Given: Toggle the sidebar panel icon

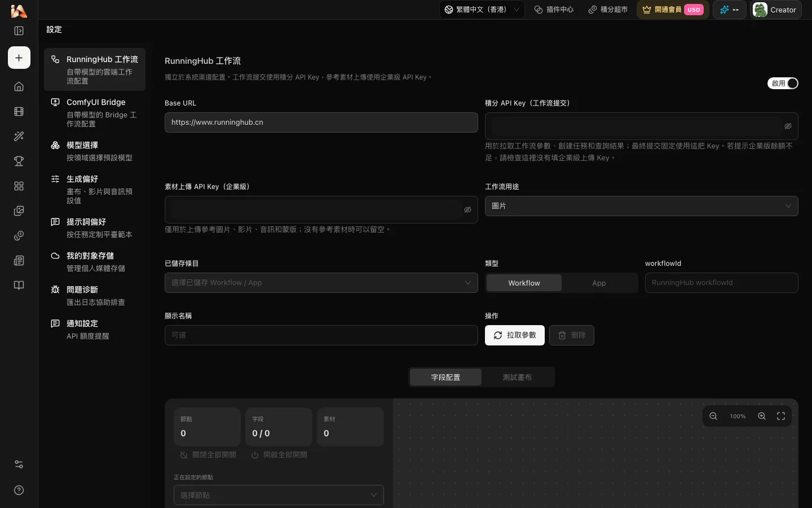Looking at the screenshot, I should [x=19, y=31].
